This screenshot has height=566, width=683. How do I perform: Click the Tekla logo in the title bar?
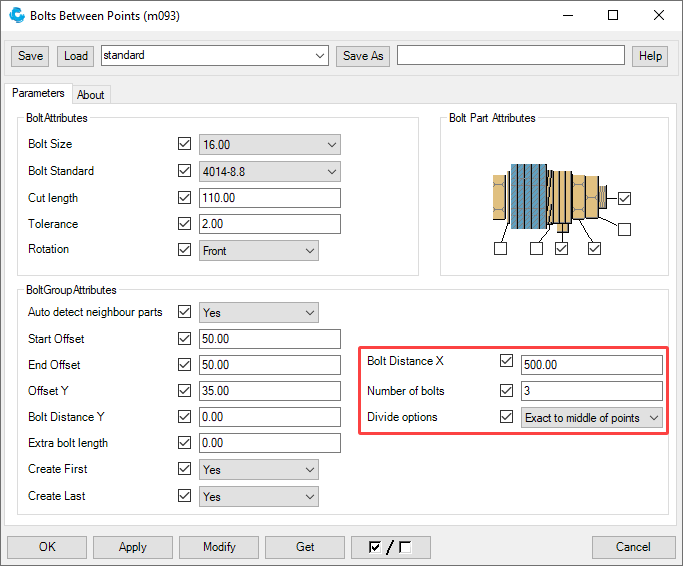pyautogui.click(x=16, y=16)
